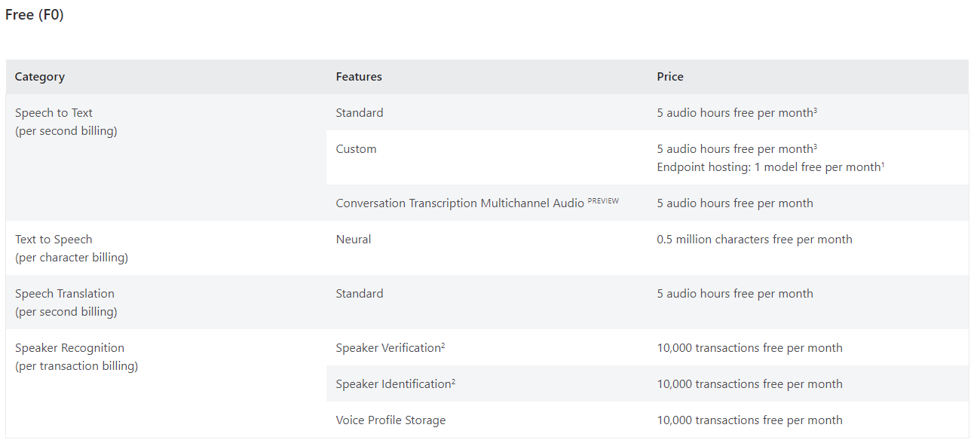Open footnote 2 beside Speaker Identification
Viewport: 980px width, 446px height.
(453, 381)
